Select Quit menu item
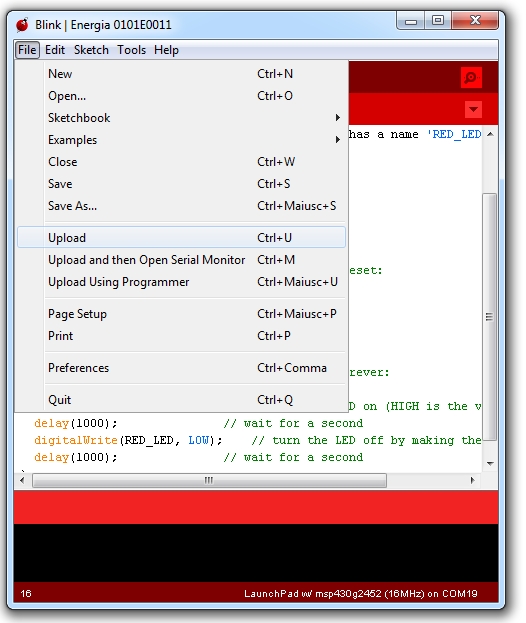Image resolution: width=526 pixels, height=623 pixels. (x=182, y=400)
